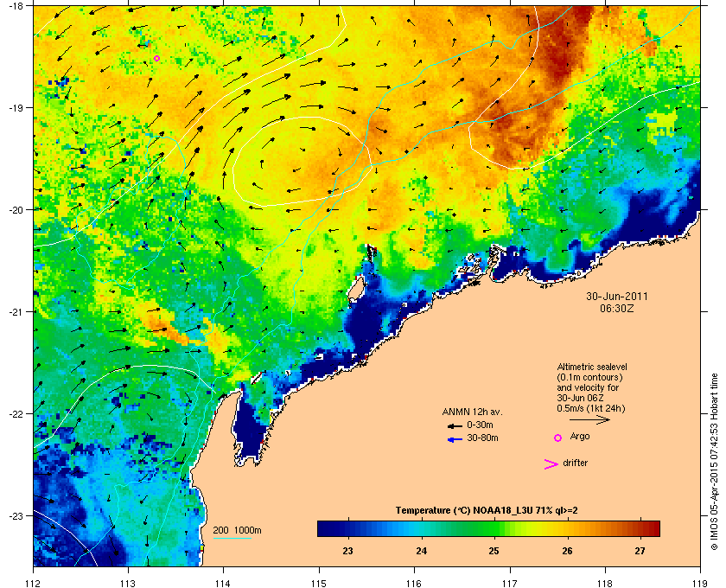Click the -22 latitude axis label
The image size is (726, 588).
(x=16, y=413)
